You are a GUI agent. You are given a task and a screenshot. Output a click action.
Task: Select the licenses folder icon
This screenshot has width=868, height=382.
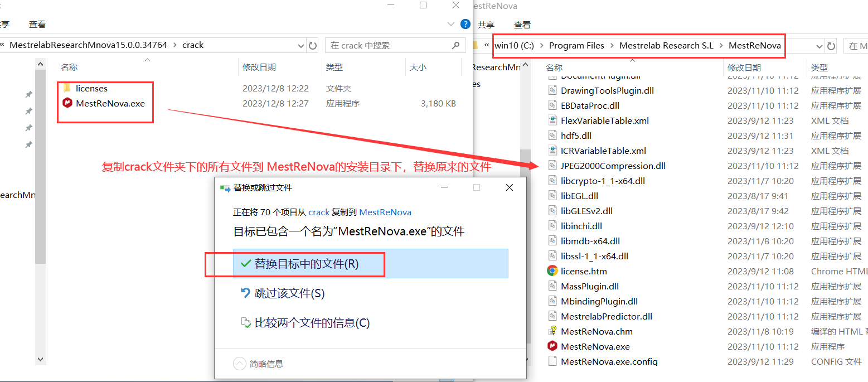[67, 88]
